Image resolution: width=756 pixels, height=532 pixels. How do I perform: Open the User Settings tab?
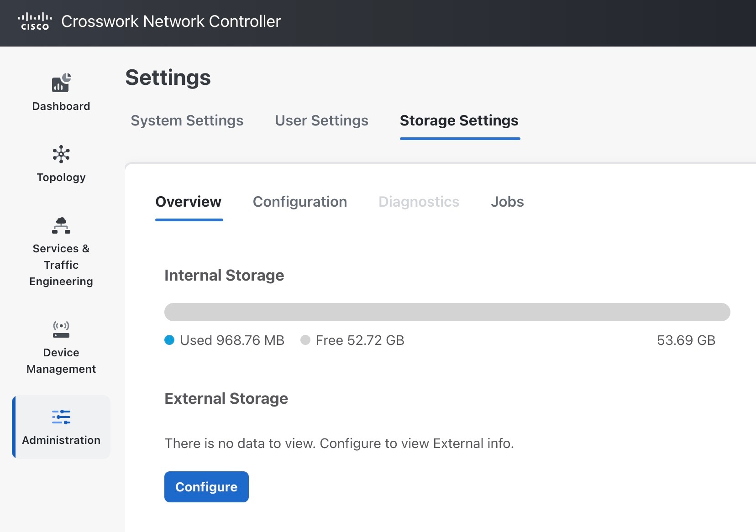coord(321,120)
